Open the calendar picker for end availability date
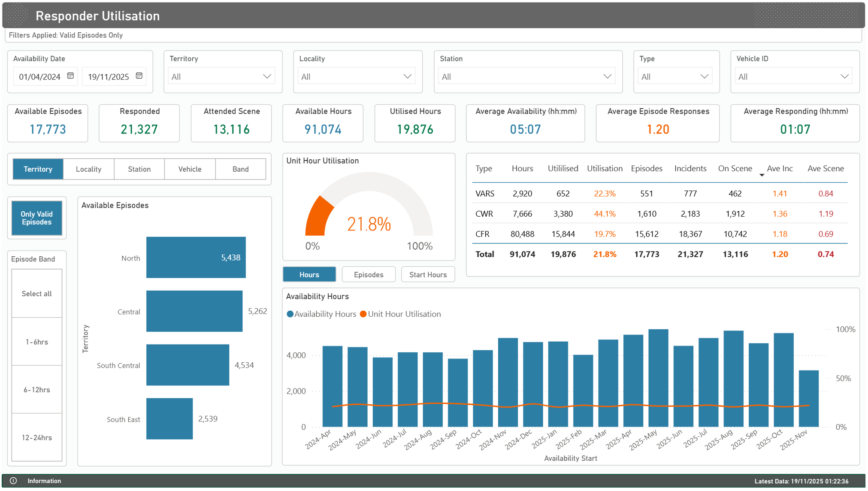 (139, 76)
